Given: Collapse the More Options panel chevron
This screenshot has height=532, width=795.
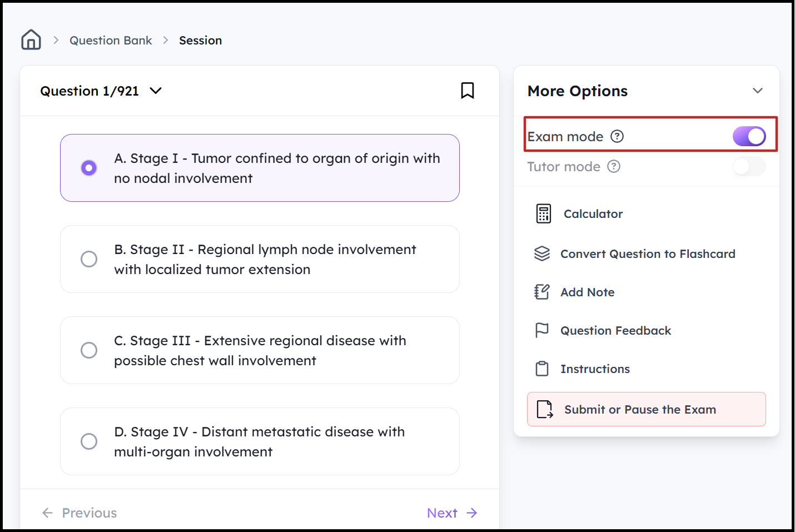Looking at the screenshot, I should [757, 91].
